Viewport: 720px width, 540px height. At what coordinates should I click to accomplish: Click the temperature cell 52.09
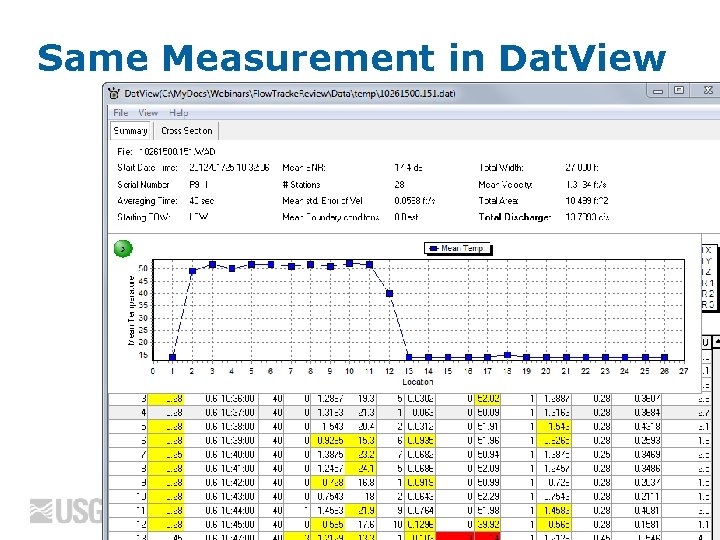click(x=488, y=468)
